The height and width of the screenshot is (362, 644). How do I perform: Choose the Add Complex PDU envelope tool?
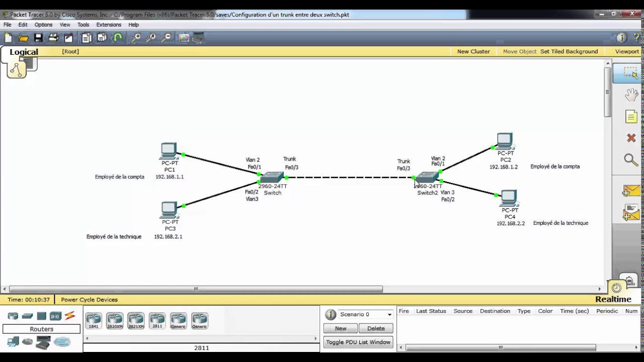click(631, 213)
